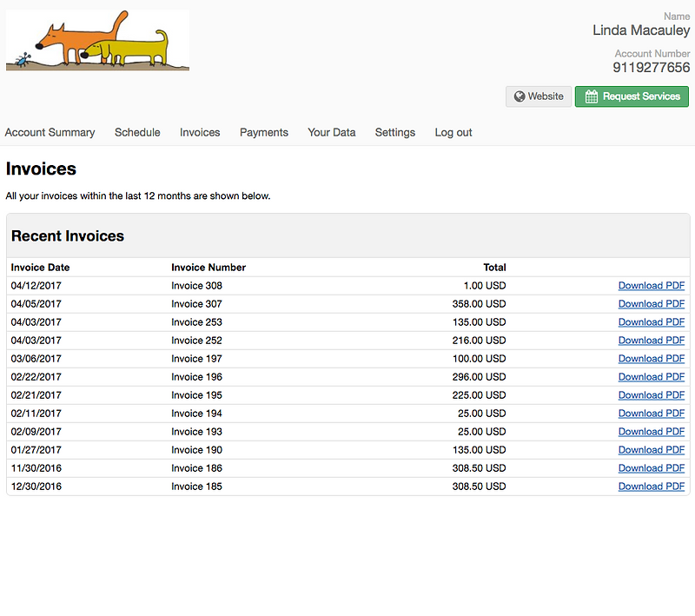Image resolution: width=695 pixels, height=616 pixels.
Task: Select the 03/06/2017 date cell
Action: pyautogui.click(x=36, y=359)
